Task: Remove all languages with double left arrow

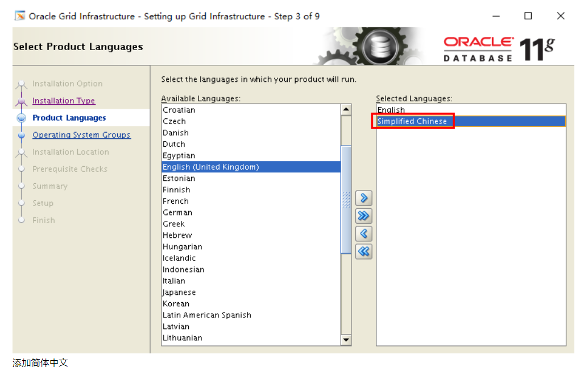Action: coord(364,252)
